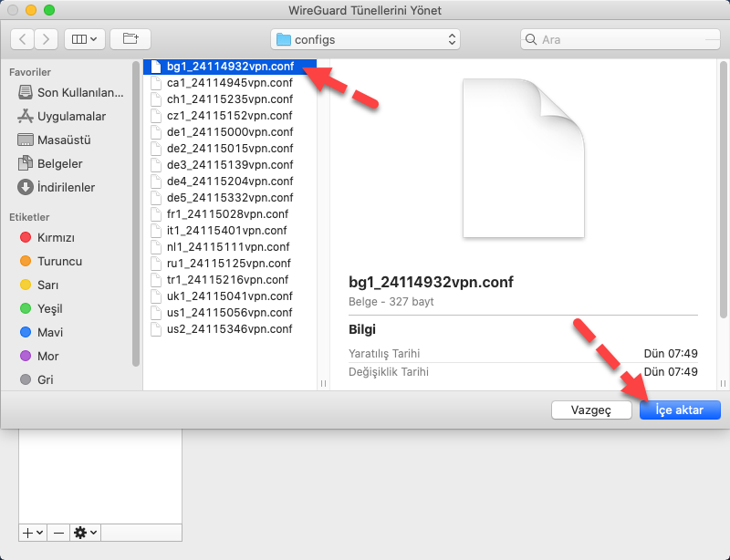Select file de5_24115332vpn.conf
730x560 pixels.
pyautogui.click(x=230, y=197)
